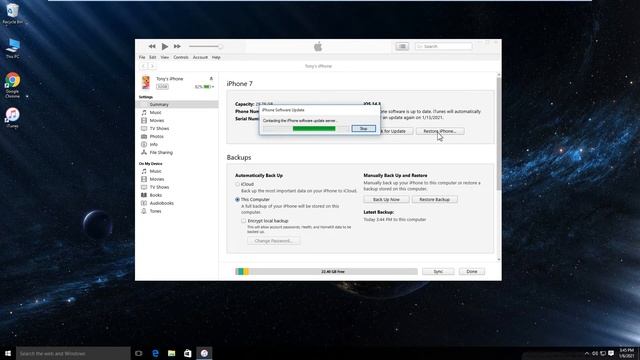
Task: Select Summary in Settings sidebar
Action: tap(177, 104)
